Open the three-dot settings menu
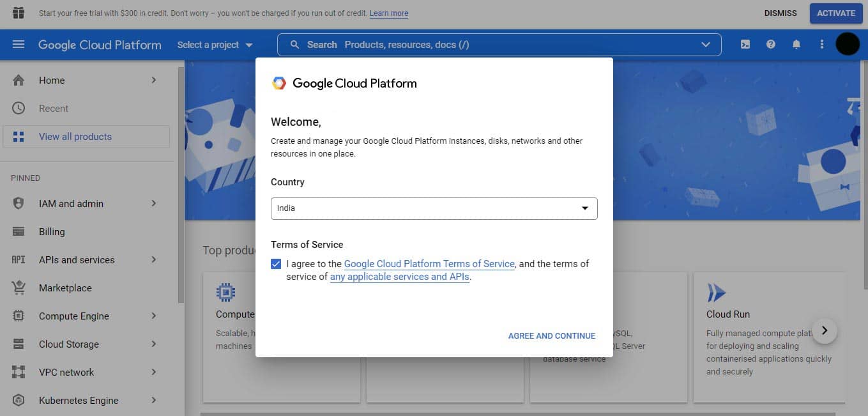 pos(822,45)
